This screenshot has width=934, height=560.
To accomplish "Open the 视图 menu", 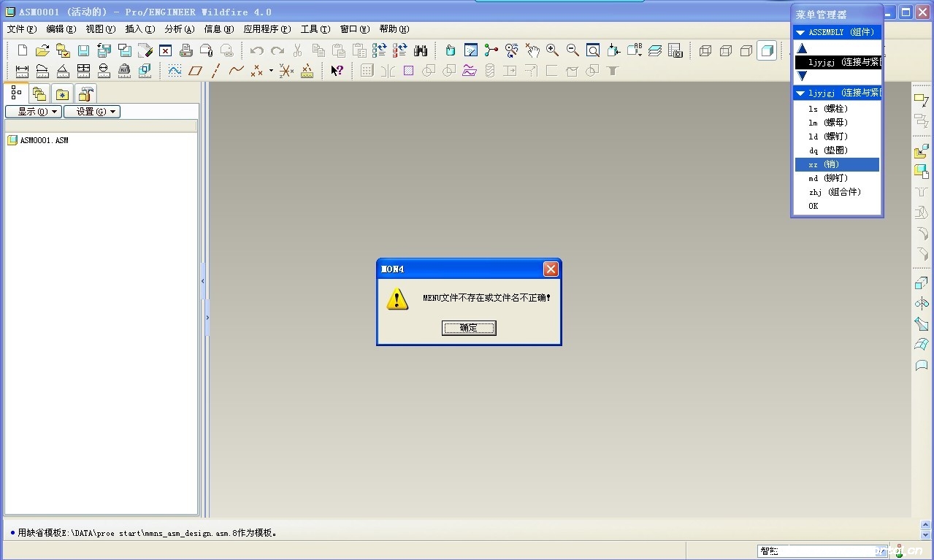I will 100,29.
